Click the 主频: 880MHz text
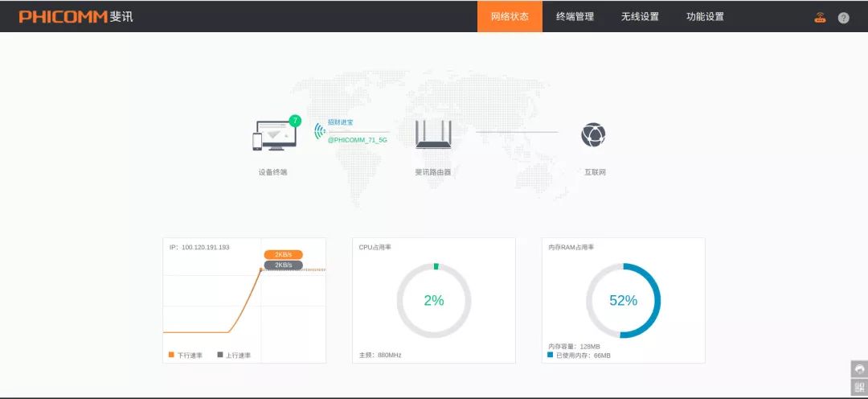Screen dimensions: 868x399 380,355
